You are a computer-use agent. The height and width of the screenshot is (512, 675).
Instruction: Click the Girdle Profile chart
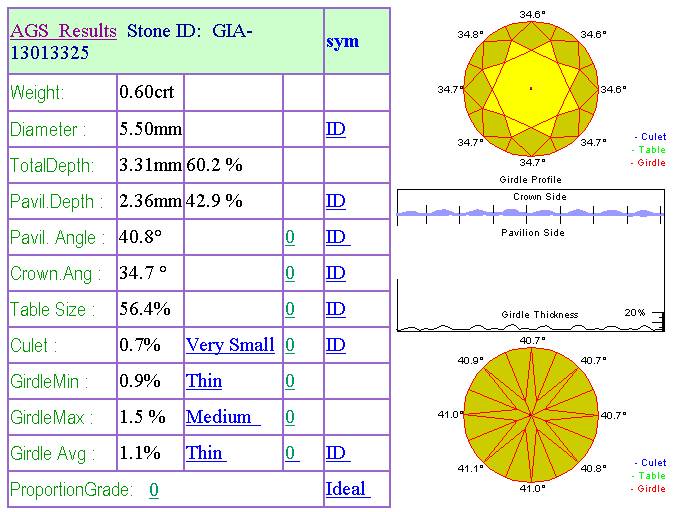530,260
